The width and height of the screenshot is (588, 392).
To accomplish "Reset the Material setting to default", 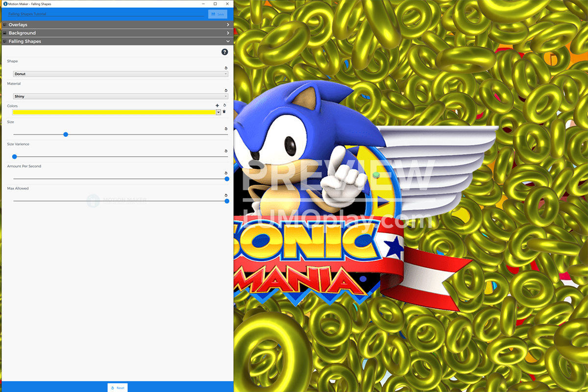I will 226,91.
